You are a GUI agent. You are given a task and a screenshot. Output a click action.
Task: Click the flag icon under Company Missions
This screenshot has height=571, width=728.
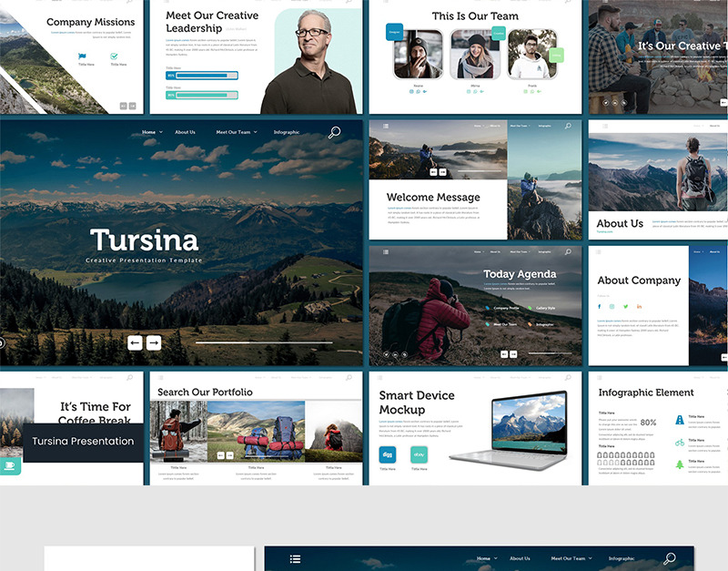coord(83,56)
